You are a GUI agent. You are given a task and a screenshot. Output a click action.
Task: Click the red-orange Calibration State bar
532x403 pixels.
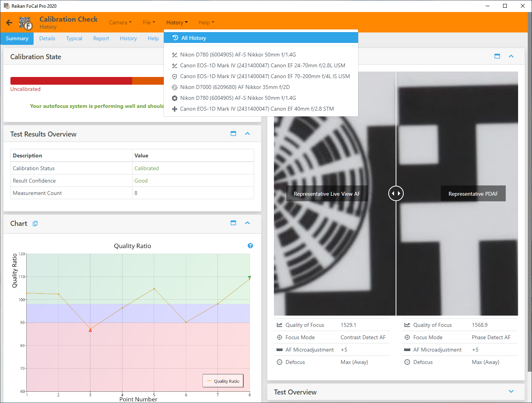pyautogui.click(x=87, y=81)
